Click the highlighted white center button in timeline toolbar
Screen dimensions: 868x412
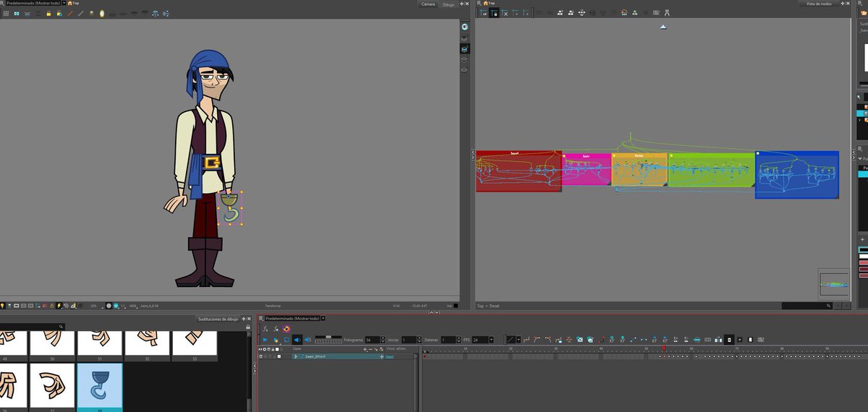tap(729, 340)
